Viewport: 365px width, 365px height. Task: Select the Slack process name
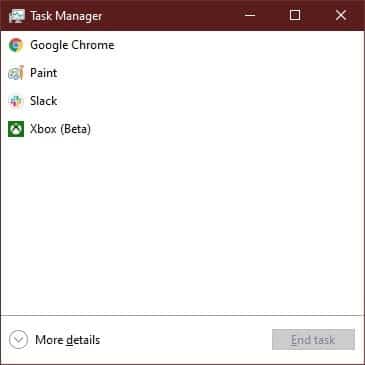coord(43,101)
